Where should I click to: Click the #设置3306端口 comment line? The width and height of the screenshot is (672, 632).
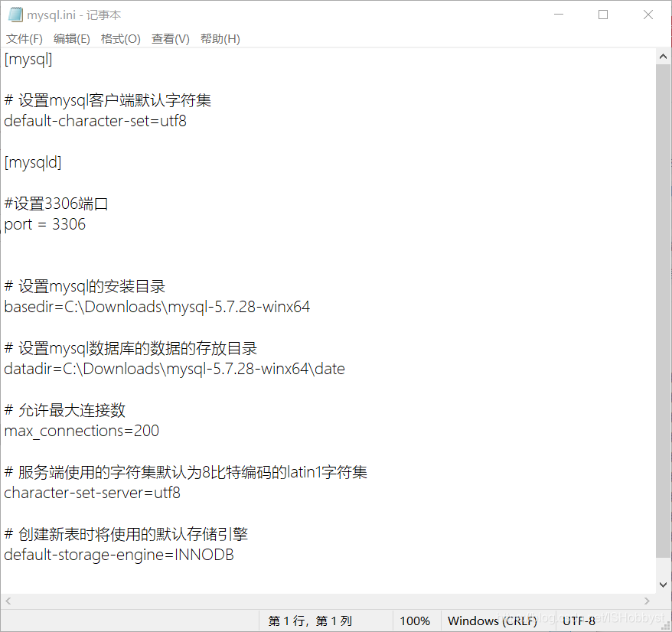click(56, 204)
